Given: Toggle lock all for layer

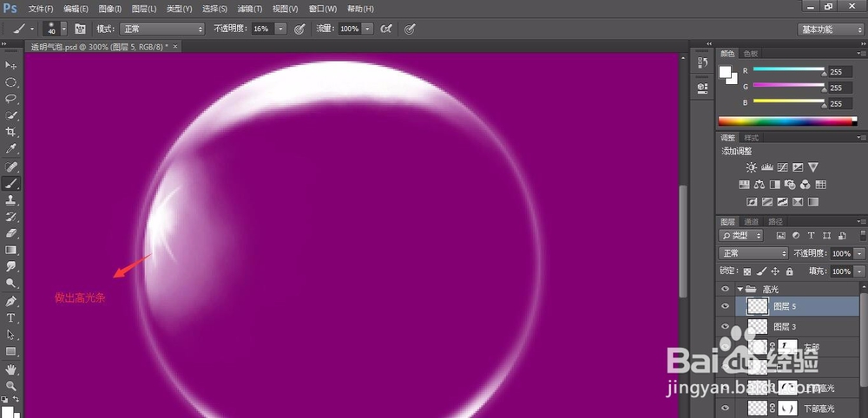Looking at the screenshot, I should pyautogui.click(x=789, y=271).
